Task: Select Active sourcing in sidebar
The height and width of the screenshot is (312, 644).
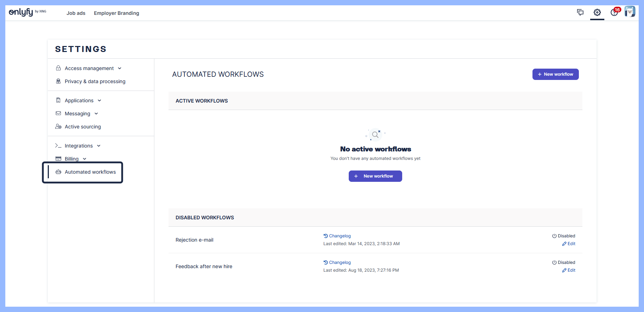Action: pyautogui.click(x=83, y=126)
